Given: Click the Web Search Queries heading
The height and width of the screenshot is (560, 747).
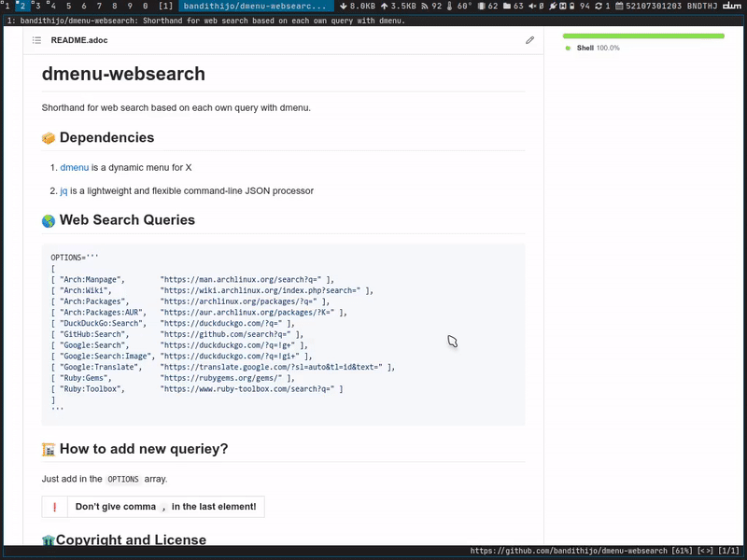Looking at the screenshot, I should point(127,220).
